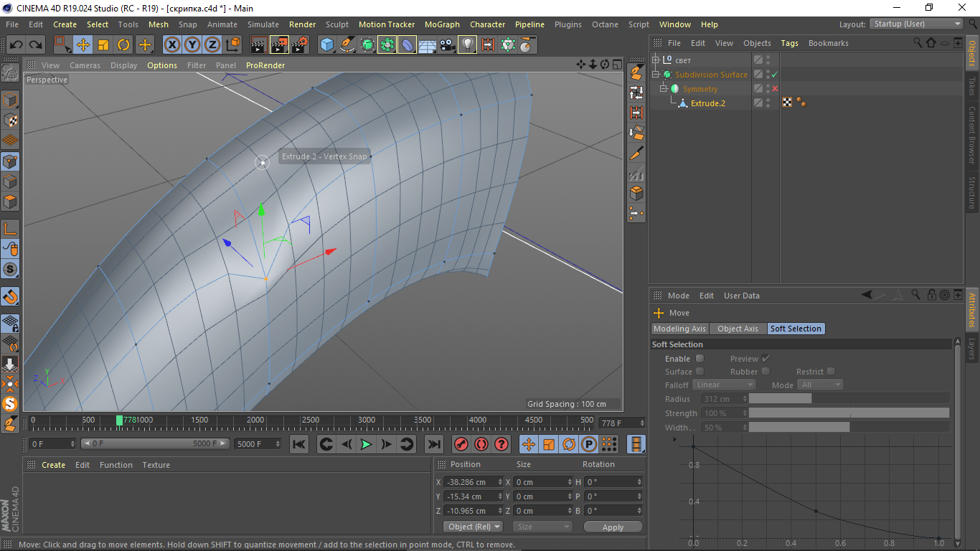Click the Record Active Objects button
This screenshot has width=980, height=551.
point(461,444)
